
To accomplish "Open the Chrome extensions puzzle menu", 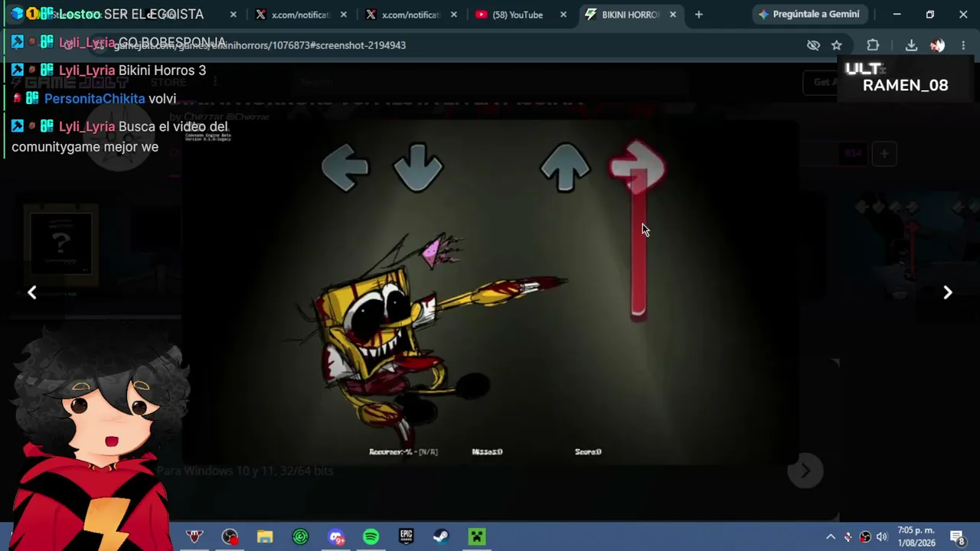I will [873, 45].
